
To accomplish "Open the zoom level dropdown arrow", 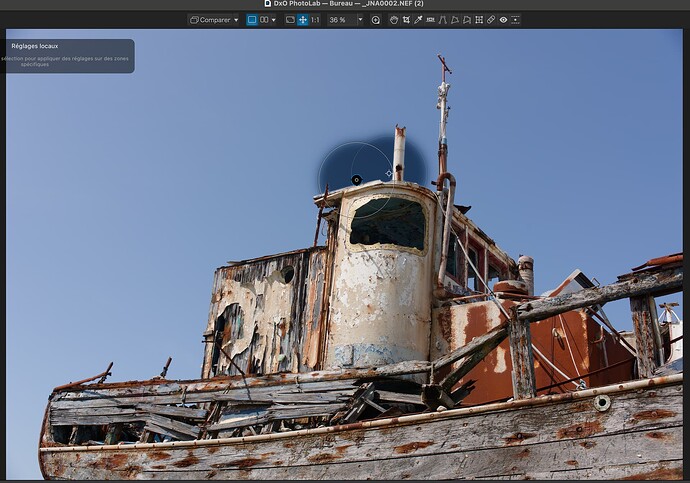I will 360,20.
